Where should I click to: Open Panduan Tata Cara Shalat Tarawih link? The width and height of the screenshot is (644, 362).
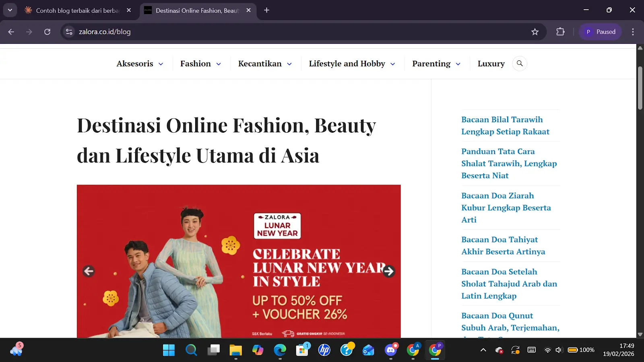point(509,163)
